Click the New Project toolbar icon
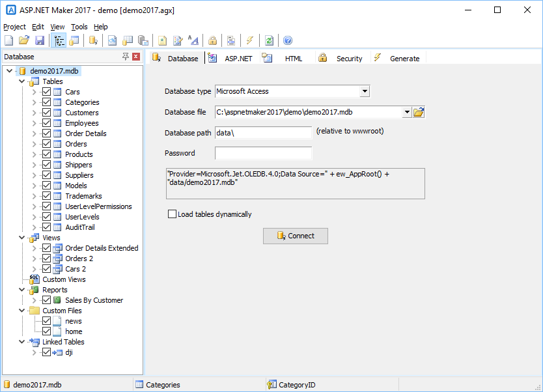The height and width of the screenshot is (392, 543). click(x=9, y=40)
